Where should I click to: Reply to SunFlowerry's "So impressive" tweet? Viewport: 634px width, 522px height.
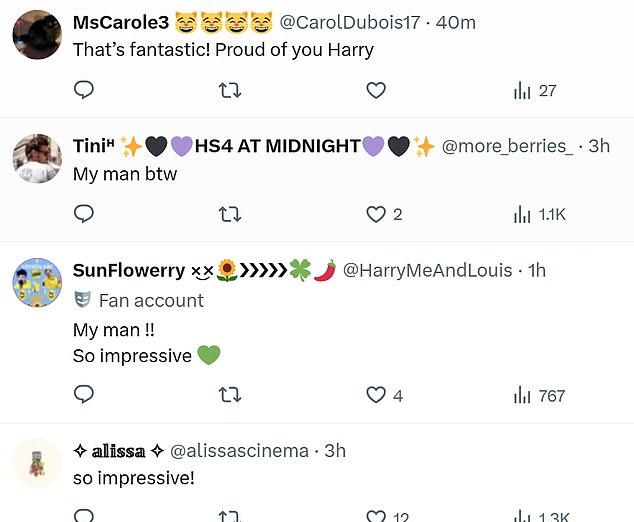[85, 395]
